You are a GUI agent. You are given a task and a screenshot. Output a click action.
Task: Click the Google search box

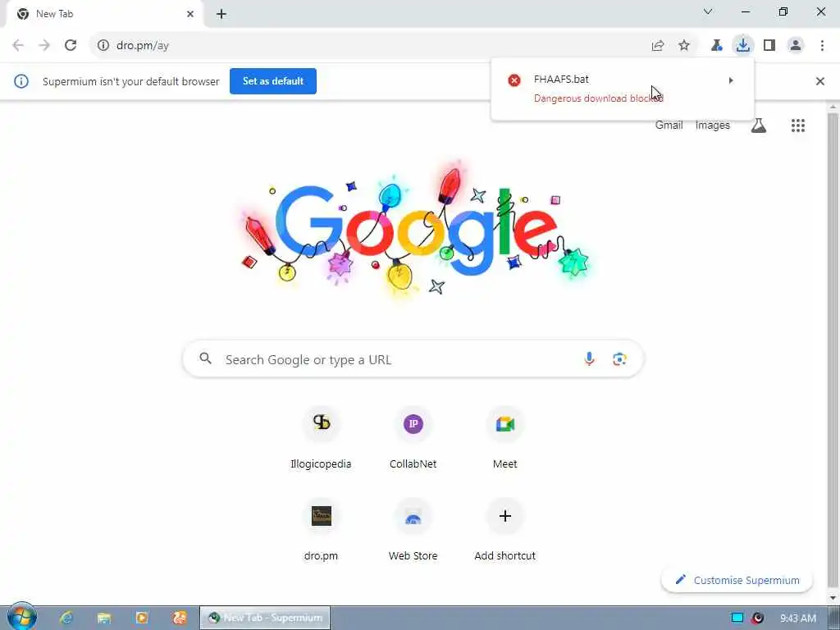[x=413, y=359]
